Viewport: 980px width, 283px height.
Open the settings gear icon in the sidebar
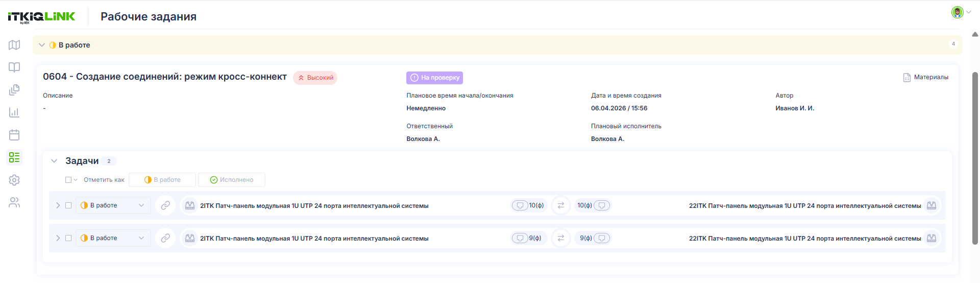(x=14, y=180)
